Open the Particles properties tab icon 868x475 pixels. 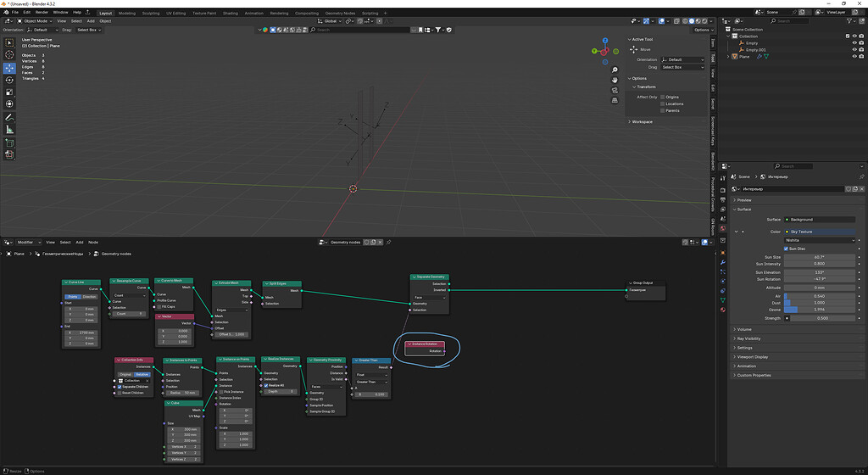click(x=723, y=271)
